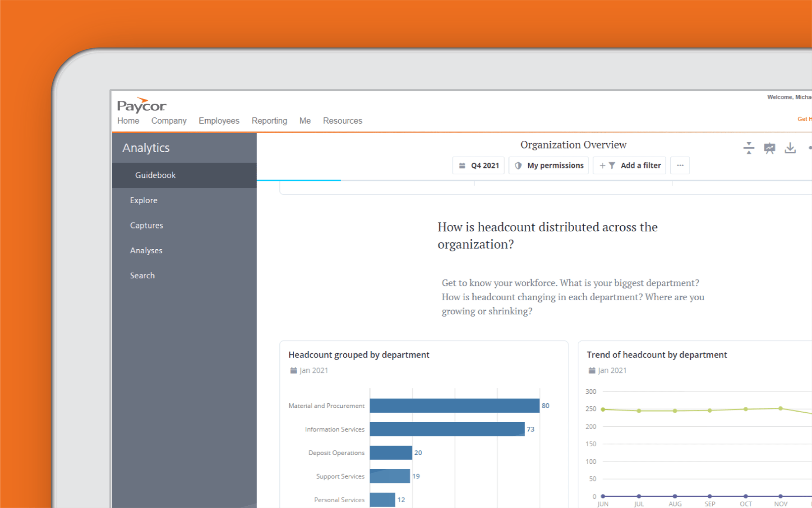Open Captures in the sidebar
The height and width of the screenshot is (508, 812).
click(147, 225)
